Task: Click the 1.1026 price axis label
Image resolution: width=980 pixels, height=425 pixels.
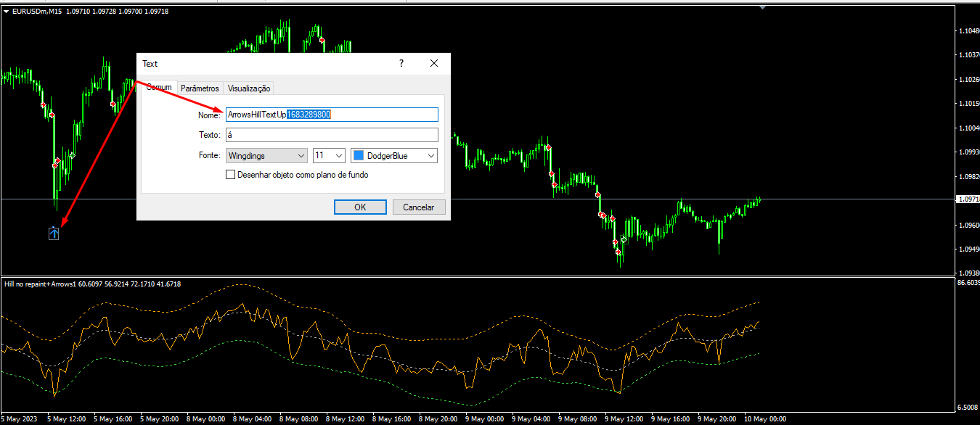Action: point(969,79)
